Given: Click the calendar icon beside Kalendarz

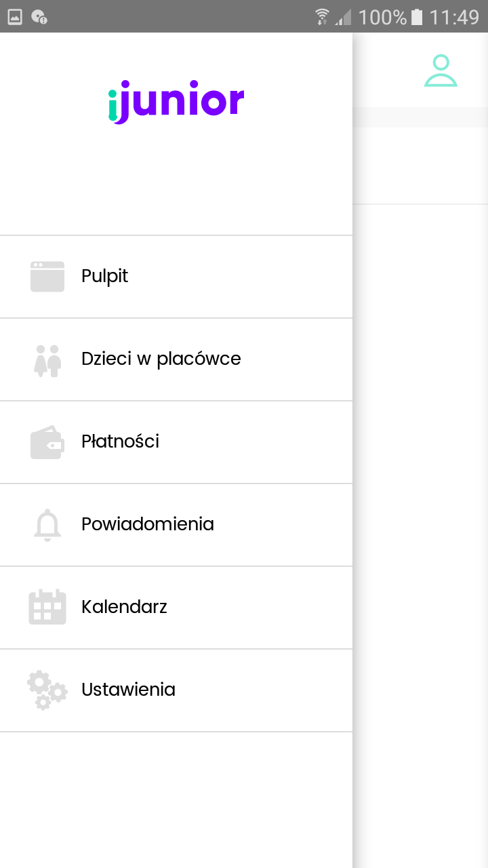Looking at the screenshot, I should [x=47, y=607].
